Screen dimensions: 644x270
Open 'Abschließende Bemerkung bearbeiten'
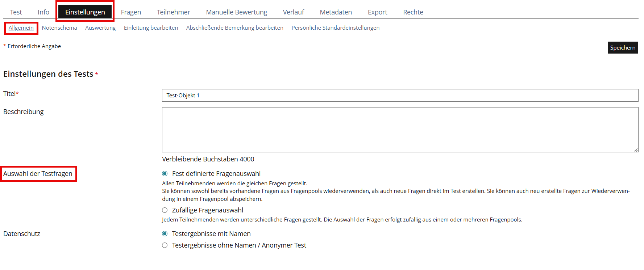coord(234,28)
